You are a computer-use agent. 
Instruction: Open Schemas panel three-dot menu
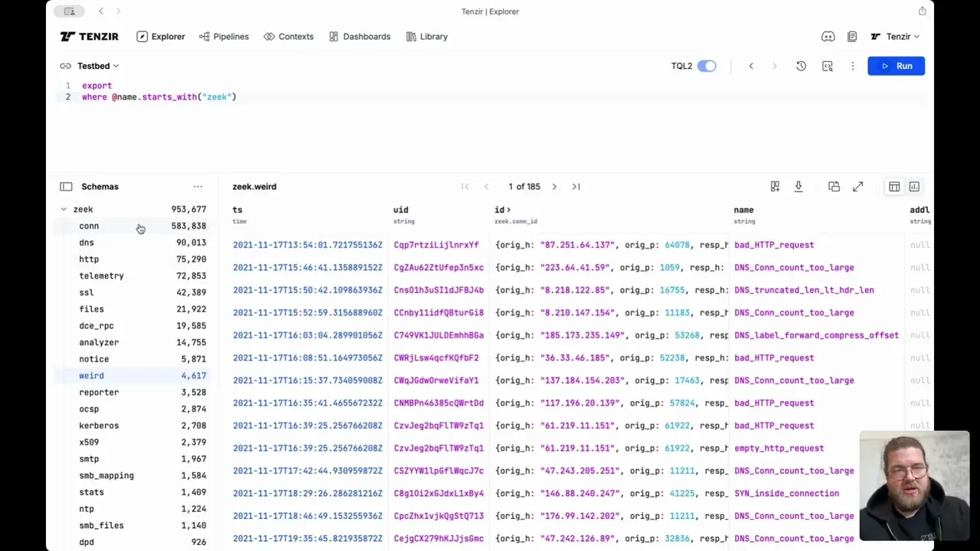click(198, 186)
